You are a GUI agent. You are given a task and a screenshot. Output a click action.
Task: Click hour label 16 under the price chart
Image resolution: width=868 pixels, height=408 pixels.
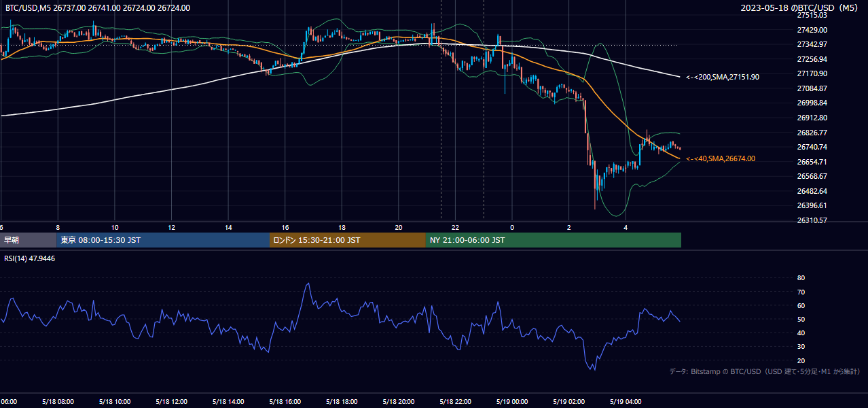[285, 227]
